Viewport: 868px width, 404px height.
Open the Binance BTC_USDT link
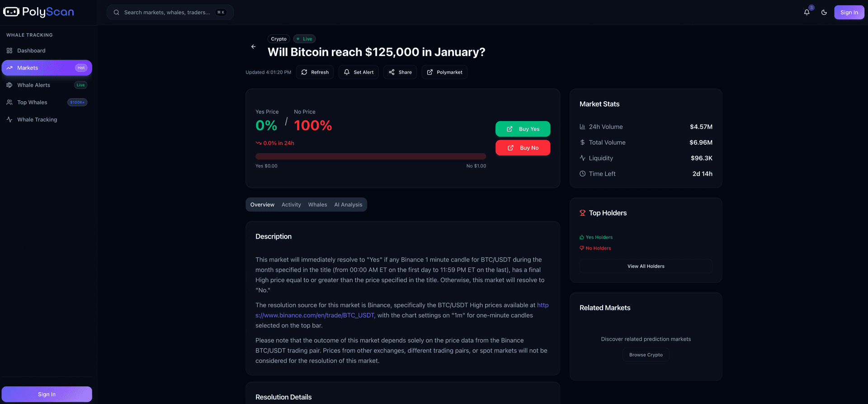315,315
